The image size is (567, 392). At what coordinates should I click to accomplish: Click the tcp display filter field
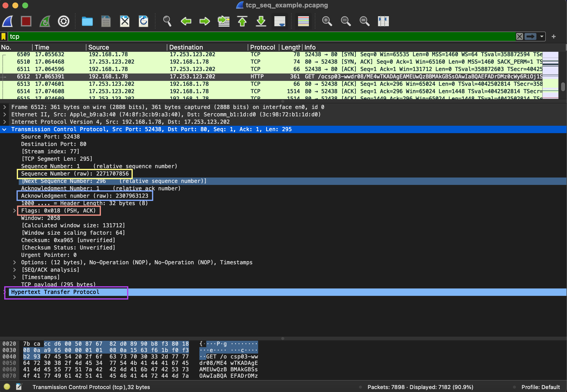click(262, 36)
